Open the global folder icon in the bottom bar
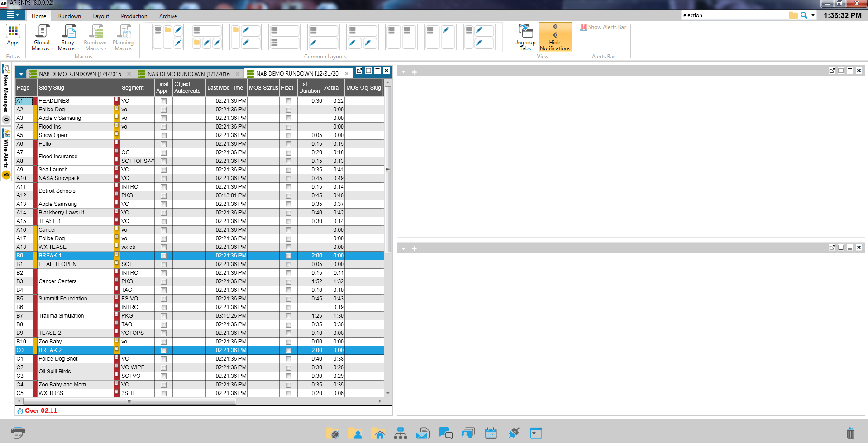 [x=333, y=433]
